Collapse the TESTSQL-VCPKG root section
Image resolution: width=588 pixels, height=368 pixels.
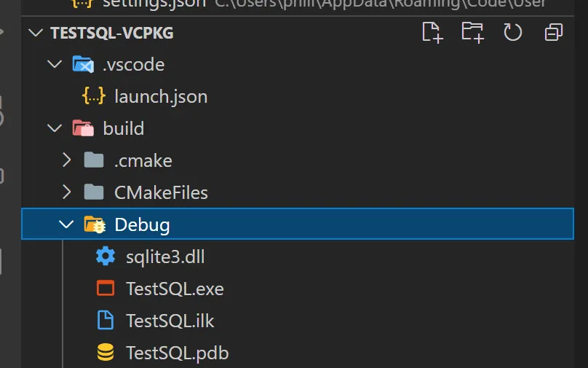(36, 33)
